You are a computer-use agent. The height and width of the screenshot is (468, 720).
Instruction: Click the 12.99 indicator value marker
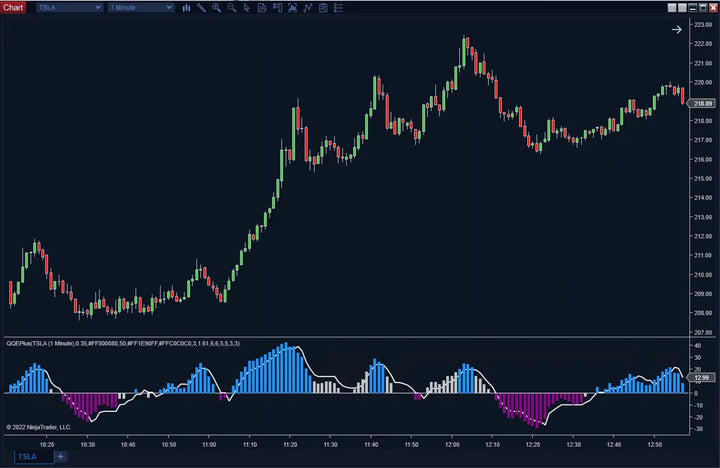(704, 377)
